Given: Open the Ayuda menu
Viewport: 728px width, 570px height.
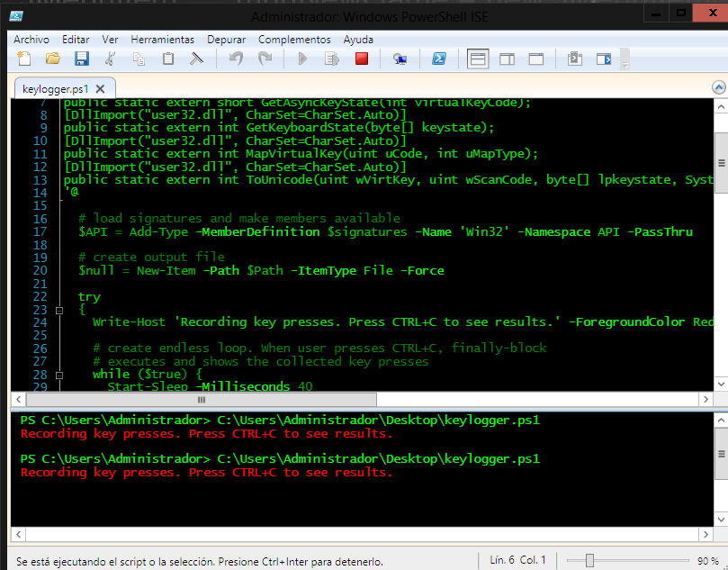Looking at the screenshot, I should click(x=358, y=40).
